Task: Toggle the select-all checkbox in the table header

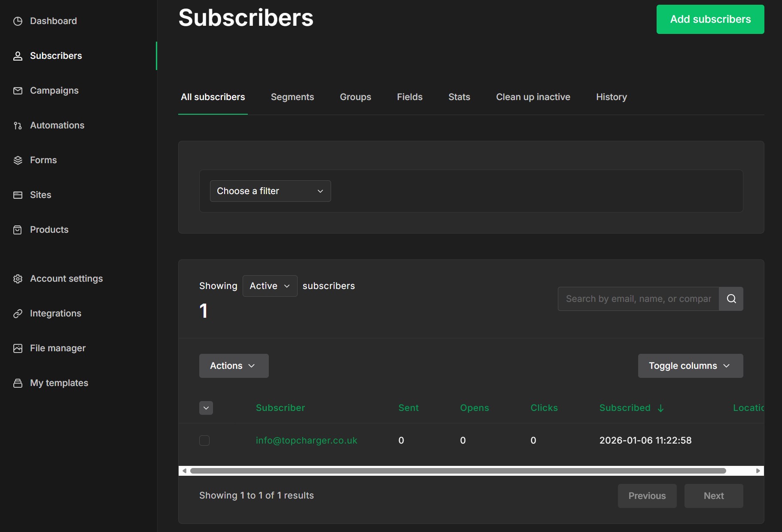Action: tap(206, 408)
